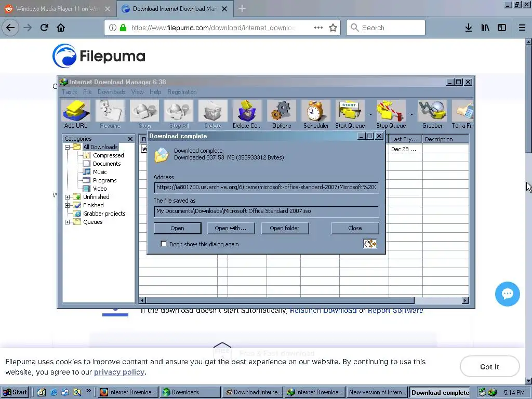Image resolution: width=532 pixels, height=399 pixels.
Task: Expand the Queues tree node
Action: [67, 222]
